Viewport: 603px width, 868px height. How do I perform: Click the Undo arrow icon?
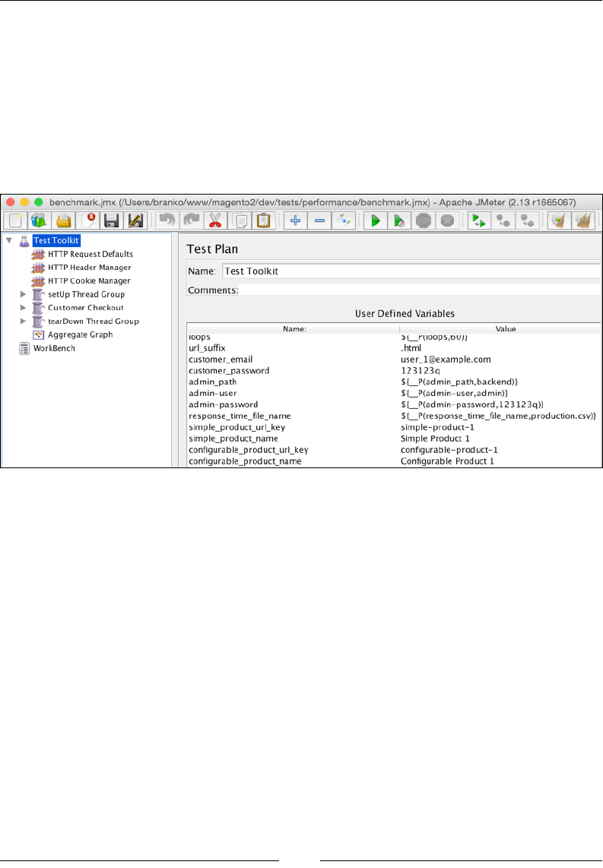click(167, 220)
